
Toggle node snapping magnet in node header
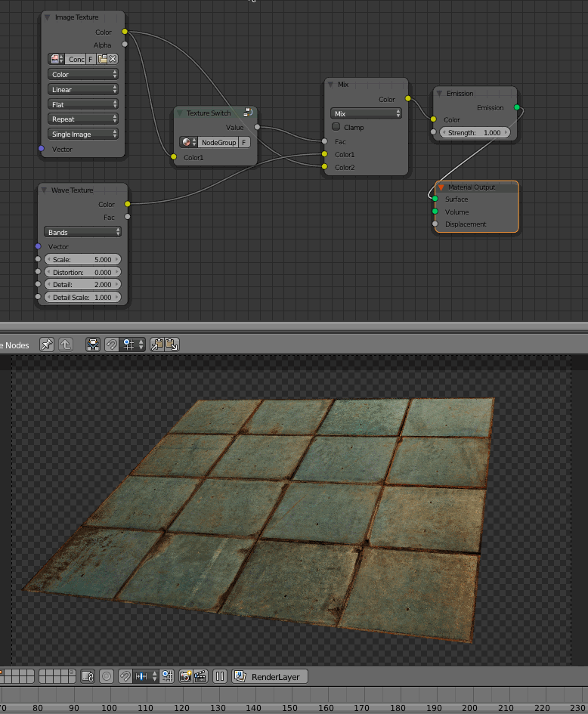[110, 345]
